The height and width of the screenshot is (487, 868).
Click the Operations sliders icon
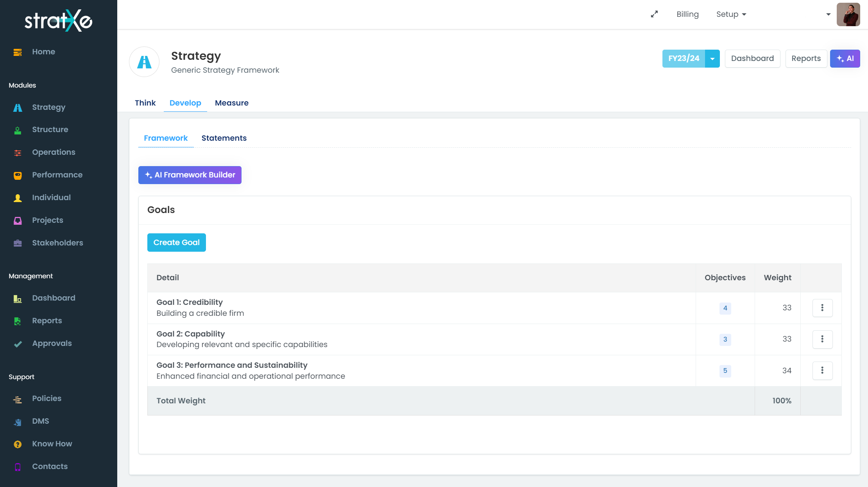tap(18, 153)
